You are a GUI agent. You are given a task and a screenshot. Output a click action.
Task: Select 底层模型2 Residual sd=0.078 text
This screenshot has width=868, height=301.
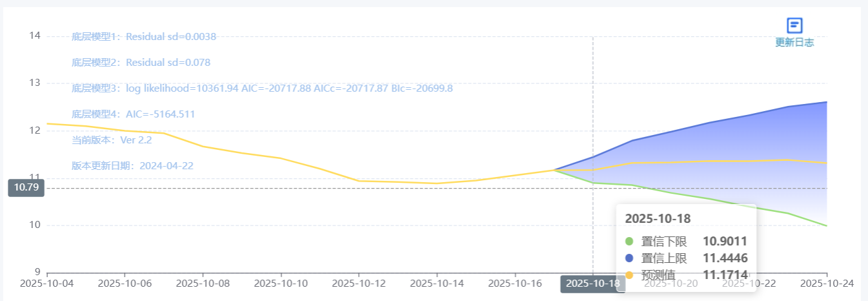141,63
